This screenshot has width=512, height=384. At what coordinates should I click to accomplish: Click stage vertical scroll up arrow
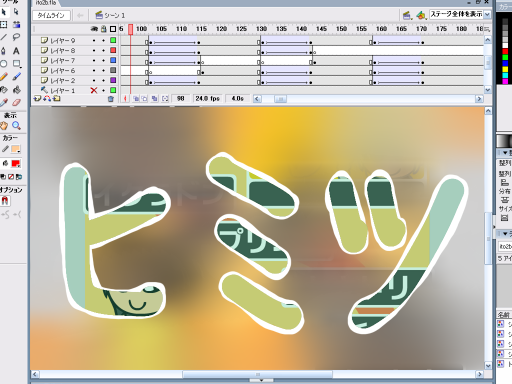coord(488,111)
